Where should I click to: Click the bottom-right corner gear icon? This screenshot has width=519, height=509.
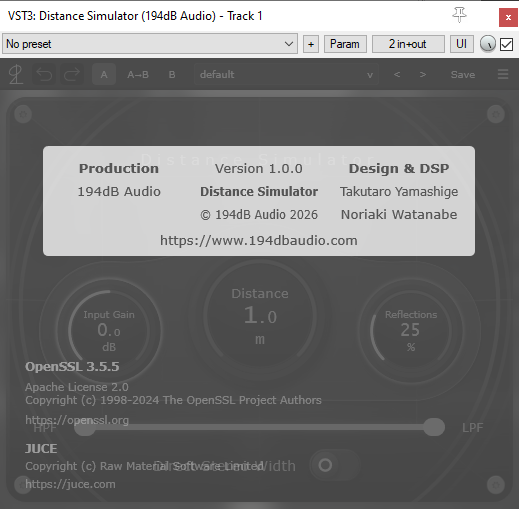point(496,484)
